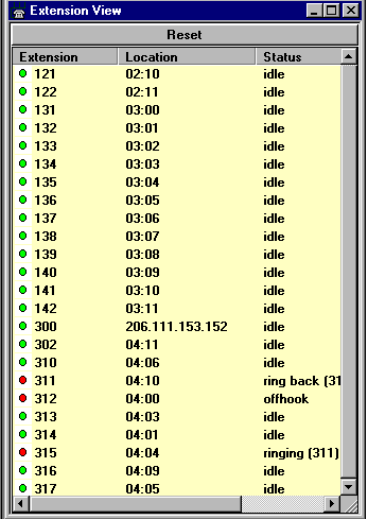The width and height of the screenshot is (367, 519).
Task: Select extension number 315
Action: point(46,453)
